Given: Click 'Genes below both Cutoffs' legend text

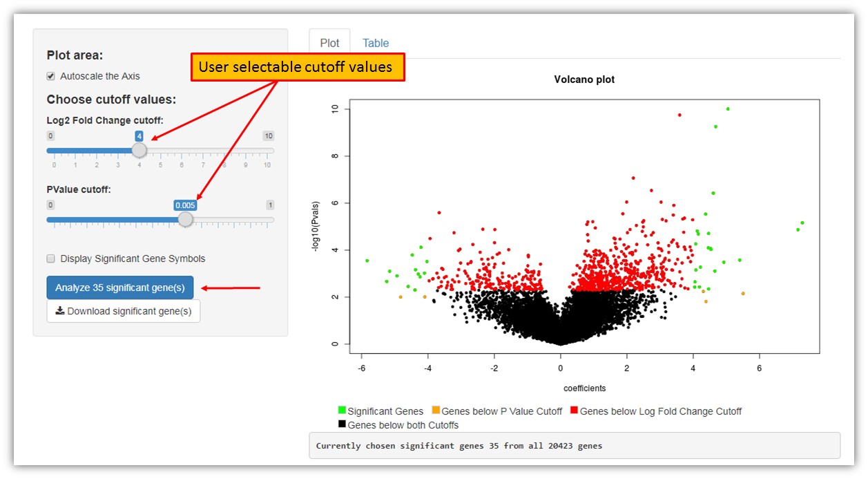Looking at the screenshot, I should tap(403, 425).
